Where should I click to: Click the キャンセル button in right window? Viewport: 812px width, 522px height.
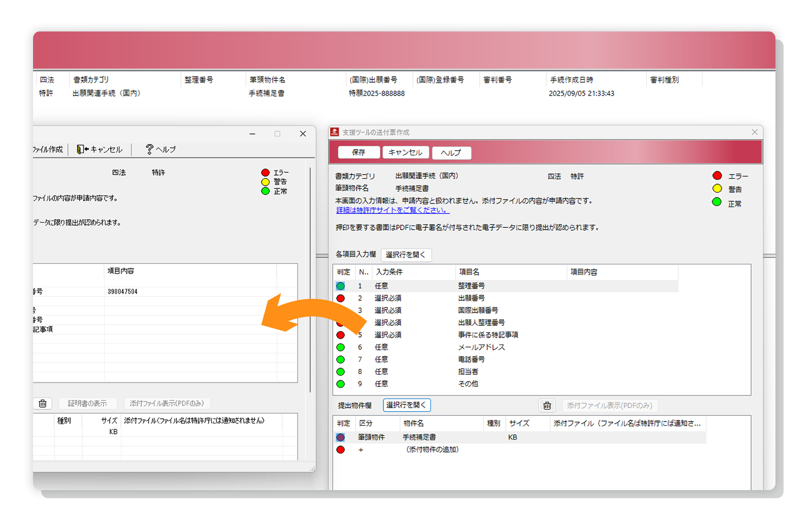(405, 152)
